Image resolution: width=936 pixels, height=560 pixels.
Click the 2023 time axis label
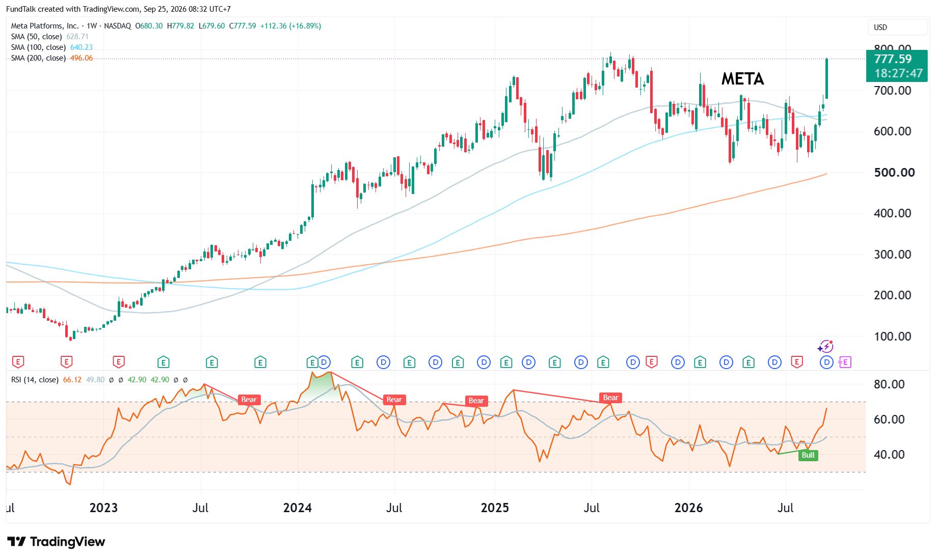coord(103,508)
